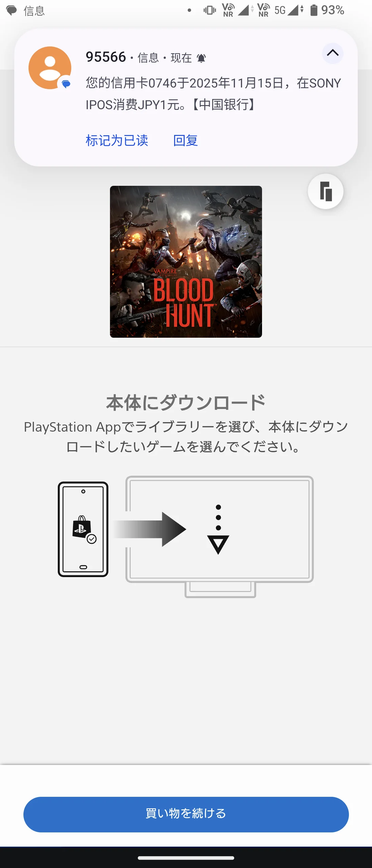The image size is (372, 868).
Task: Open the SMS body text about SONY IPOS charge
Action: pyautogui.click(x=213, y=94)
